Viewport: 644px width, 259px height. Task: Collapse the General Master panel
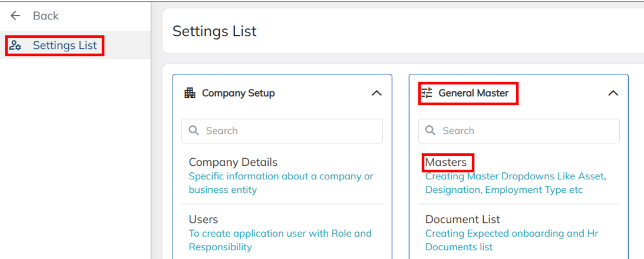(x=613, y=93)
